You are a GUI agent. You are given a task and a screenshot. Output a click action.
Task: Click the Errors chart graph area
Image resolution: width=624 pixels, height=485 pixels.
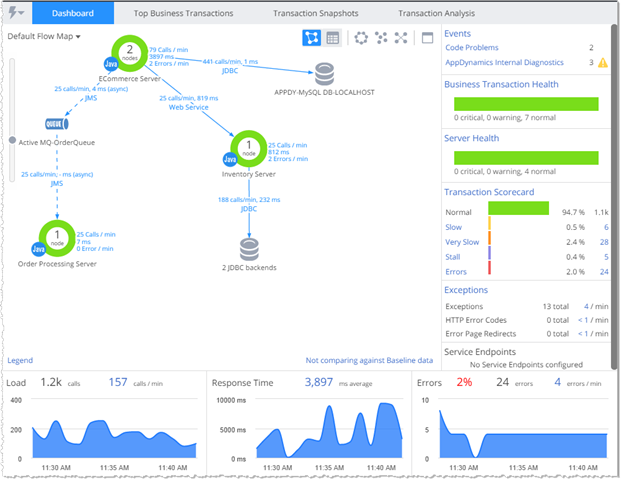[523, 429]
